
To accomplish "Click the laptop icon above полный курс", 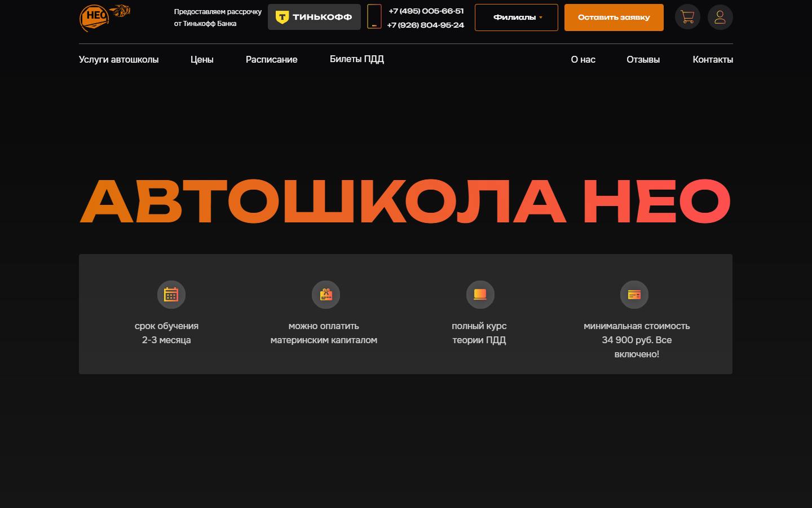I will (x=480, y=295).
